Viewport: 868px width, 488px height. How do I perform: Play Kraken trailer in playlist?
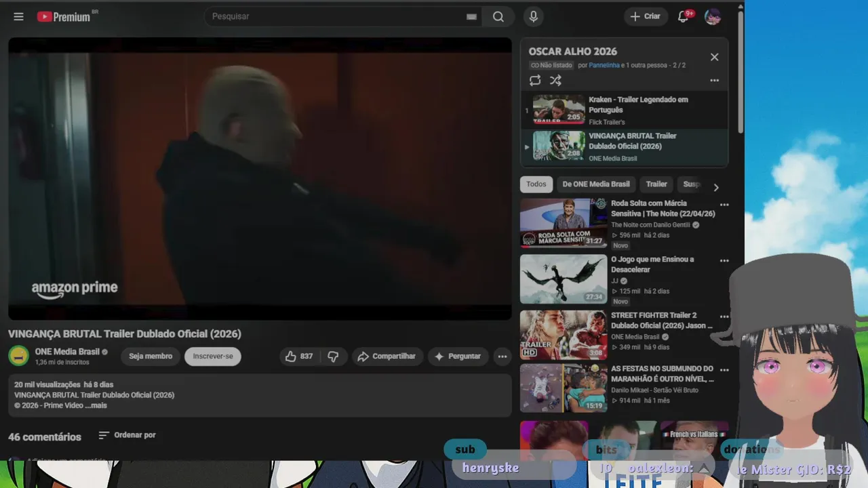(x=559, y=110)
